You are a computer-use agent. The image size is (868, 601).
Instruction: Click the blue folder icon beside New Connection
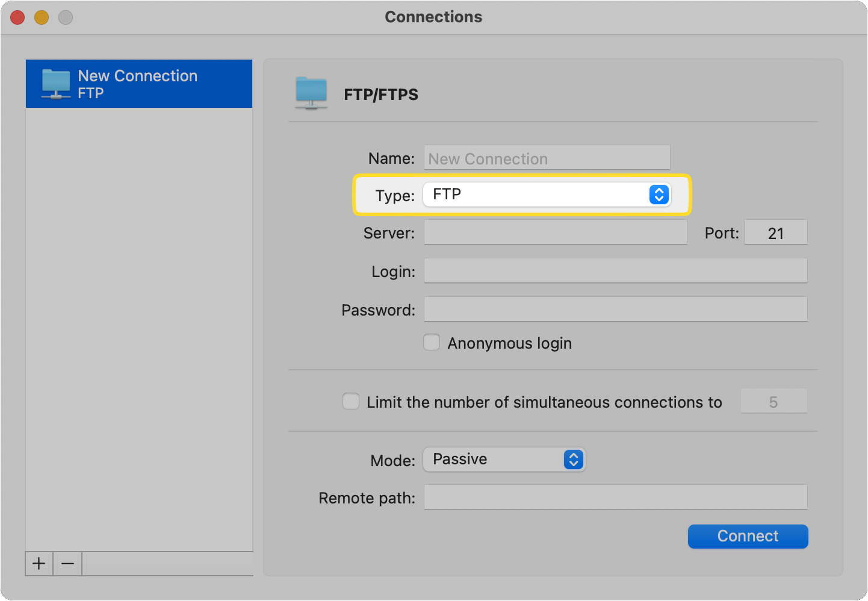pyautogui.click(x=56, y=84)
